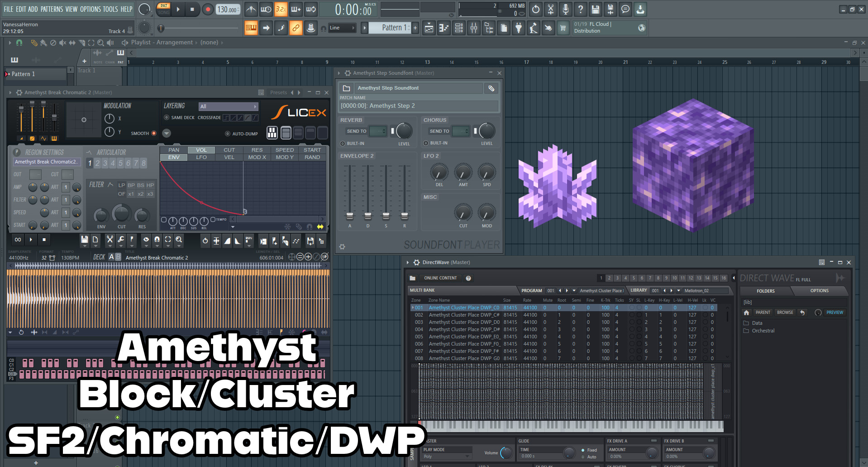This screenshot has height=467, width=868.
Task: Toggle the Reverb Built-In switch
Action: (x=343, y=144)
